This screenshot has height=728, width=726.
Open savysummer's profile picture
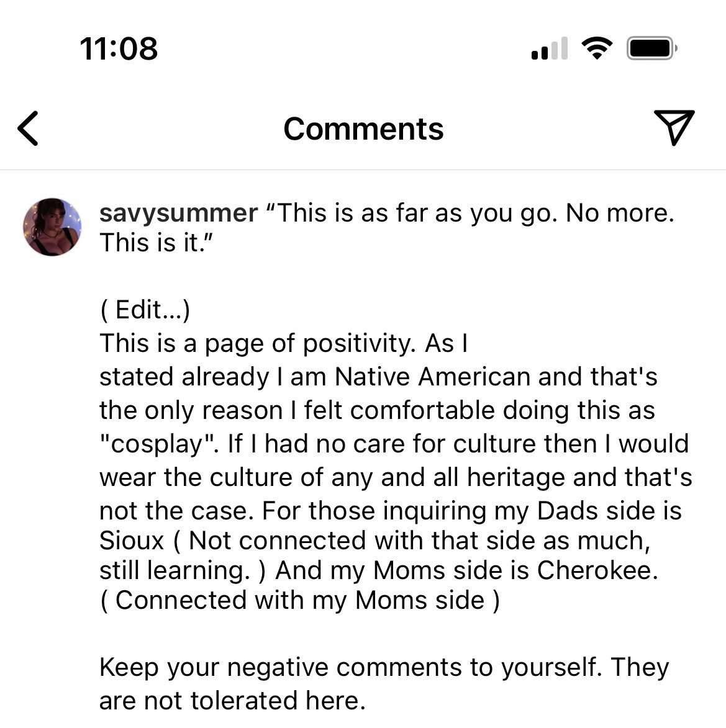point(52,227)
